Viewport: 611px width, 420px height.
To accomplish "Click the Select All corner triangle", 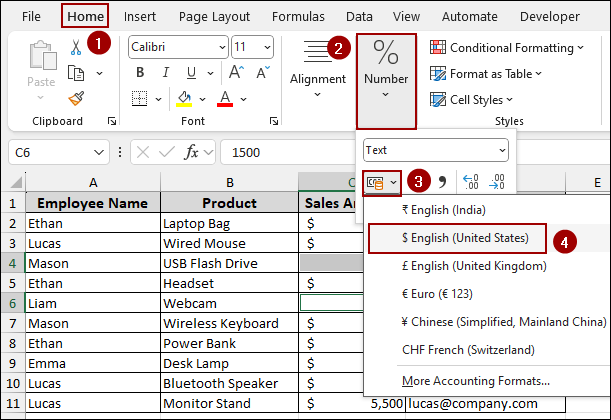I will pyautogui.click(x=15, y=182).
